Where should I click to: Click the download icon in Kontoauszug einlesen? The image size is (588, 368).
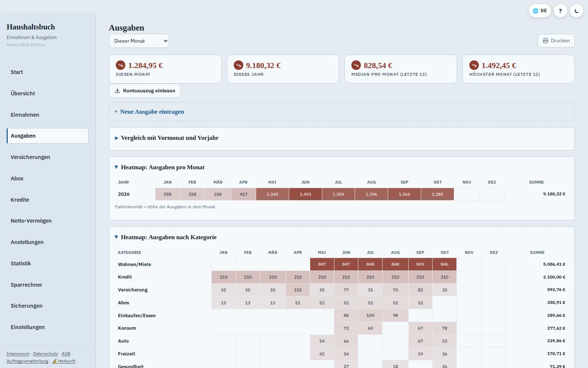(x=118, y=91)
